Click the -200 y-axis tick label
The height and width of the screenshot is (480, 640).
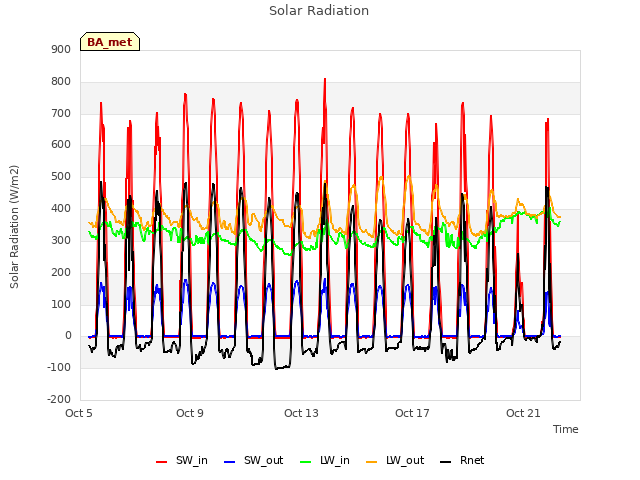59,399
